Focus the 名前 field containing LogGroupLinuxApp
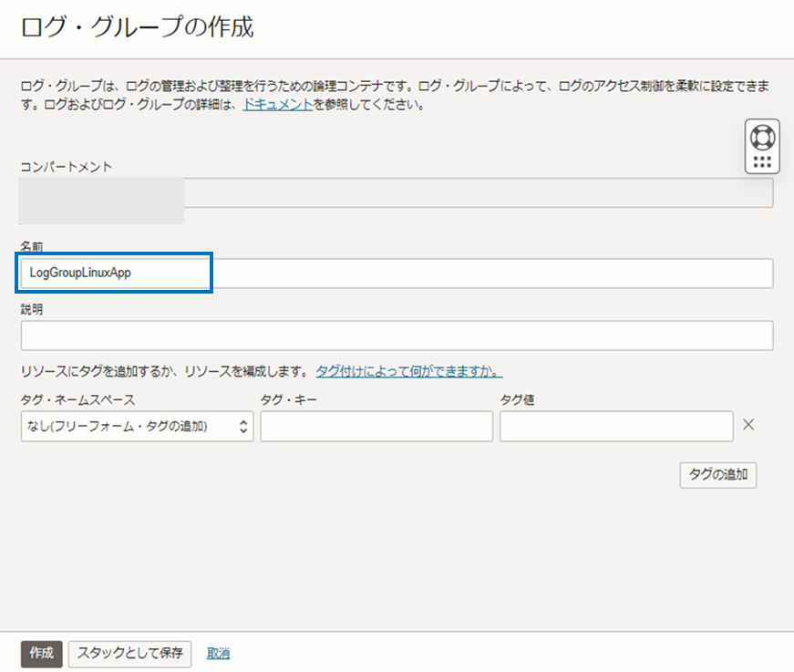 (397, 274)
